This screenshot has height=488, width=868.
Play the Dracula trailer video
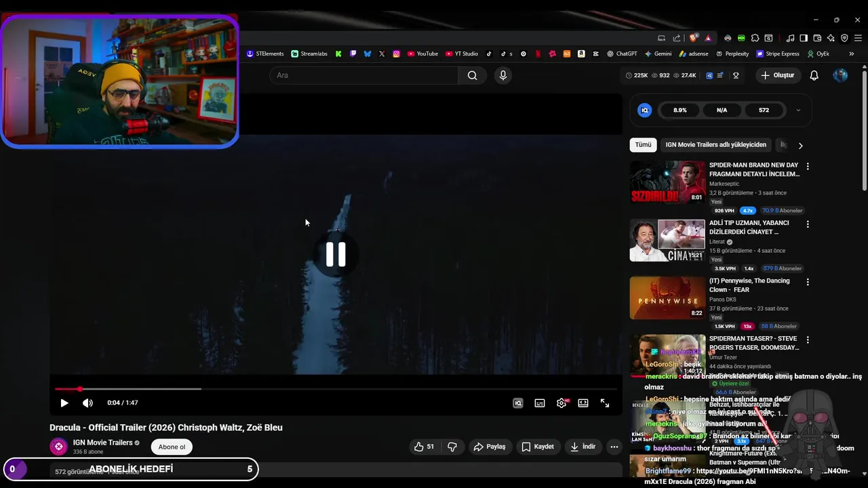(64, 403)
